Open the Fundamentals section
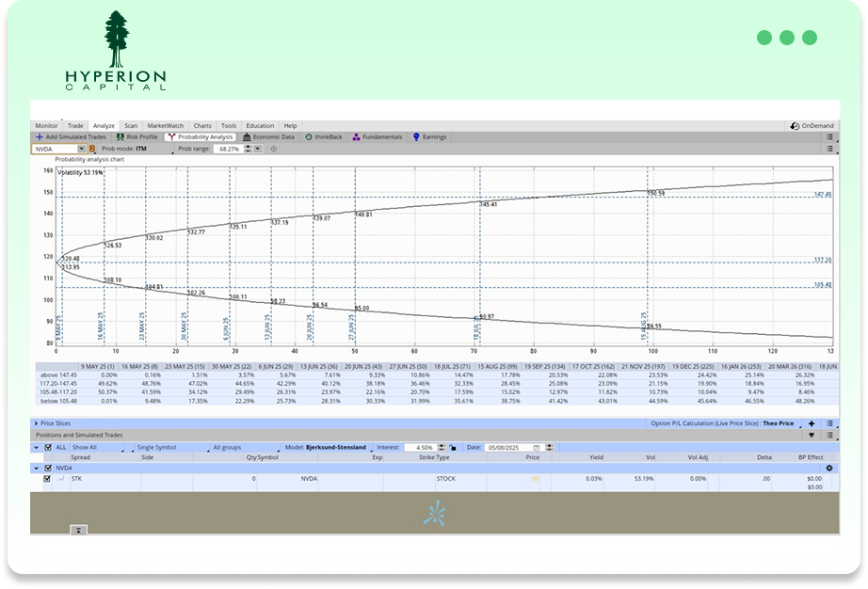Image resolution: width=868 pixels, height=589 pixels. (377, 137)
